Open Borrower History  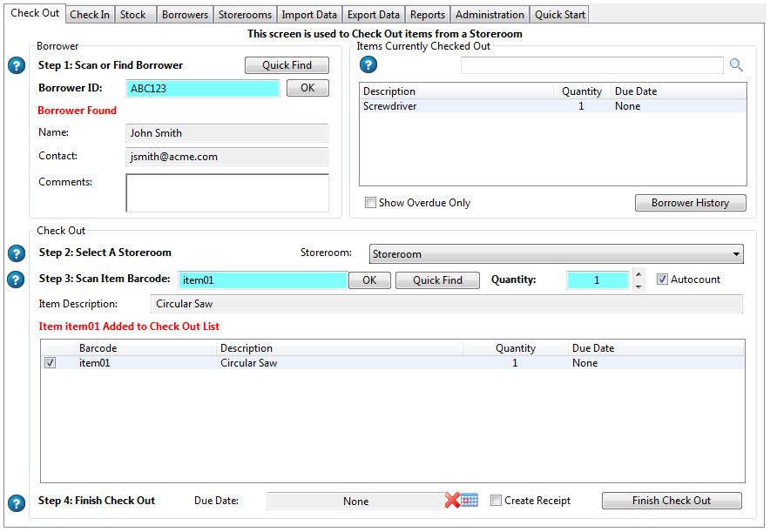(690, 203)
